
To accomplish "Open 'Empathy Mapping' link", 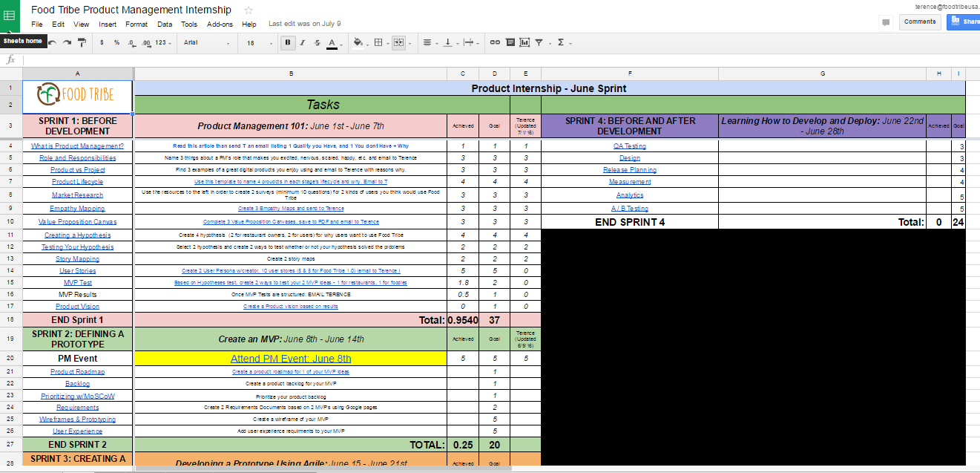I will tap(78, 209).
